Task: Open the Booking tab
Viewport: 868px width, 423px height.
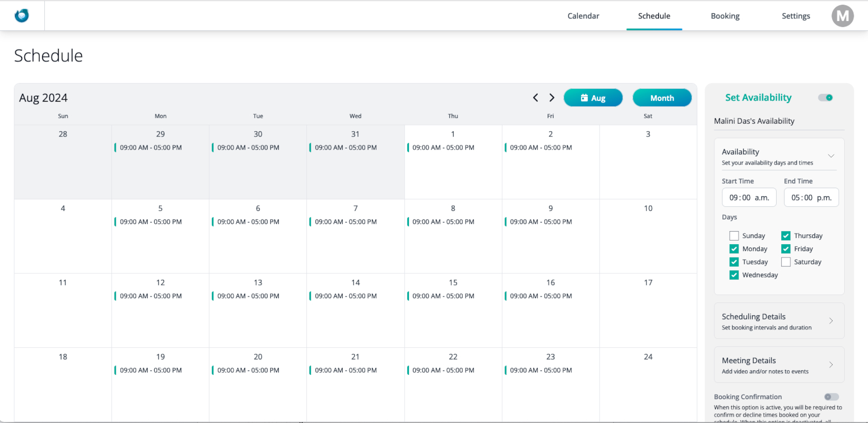Action: 725,16
